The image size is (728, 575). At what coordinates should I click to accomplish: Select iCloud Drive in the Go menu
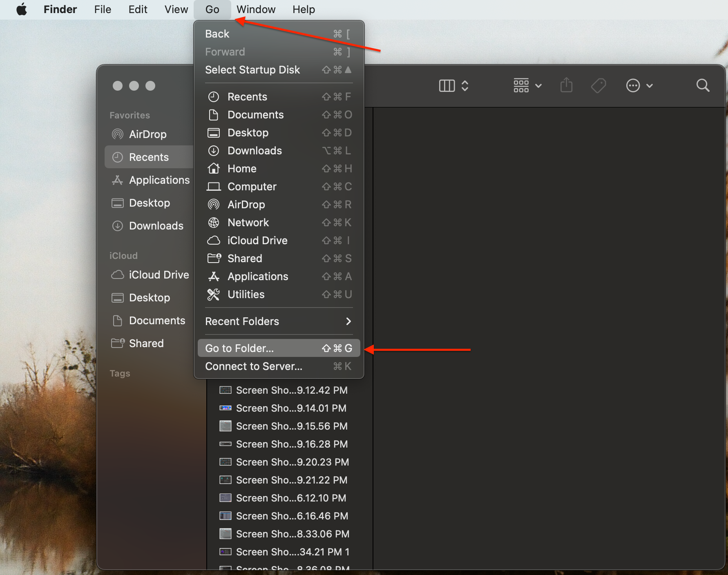(279, 241)
